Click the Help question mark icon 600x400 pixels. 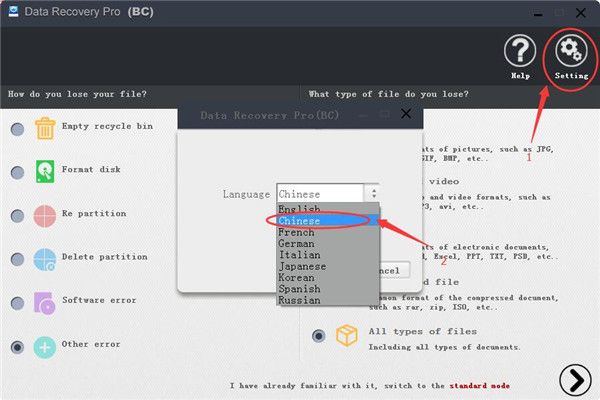(x=519, y=50)
